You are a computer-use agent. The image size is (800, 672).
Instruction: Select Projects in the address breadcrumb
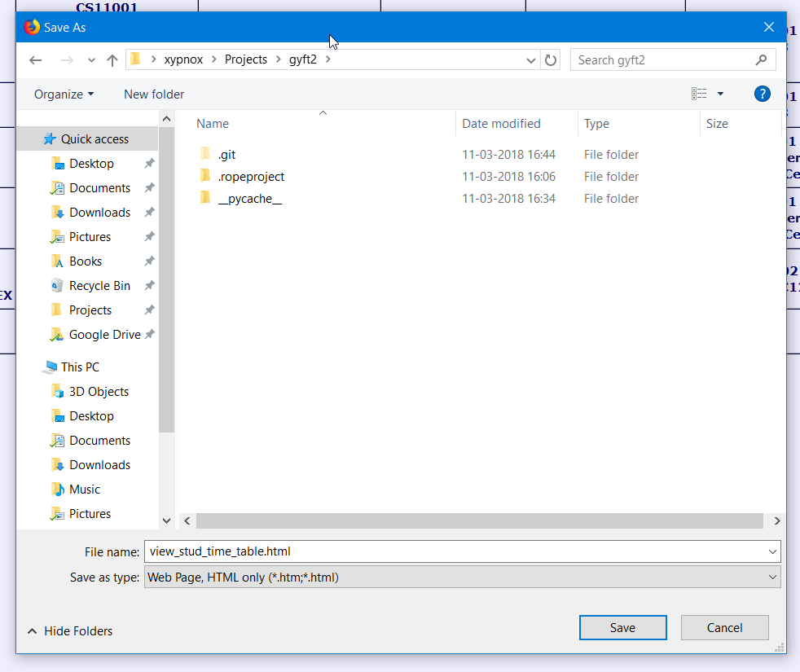(x=245, y=59)
